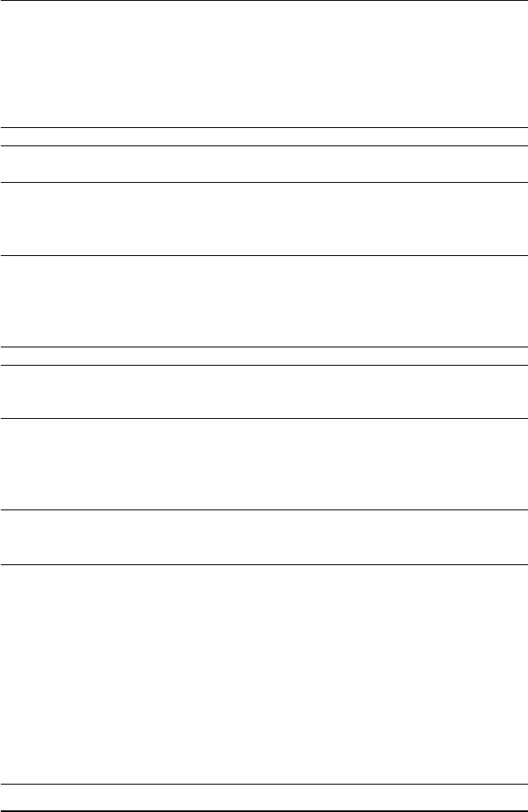528x812 pixels.
Task: Click the ninth blank table row
Action: [264, 537]
